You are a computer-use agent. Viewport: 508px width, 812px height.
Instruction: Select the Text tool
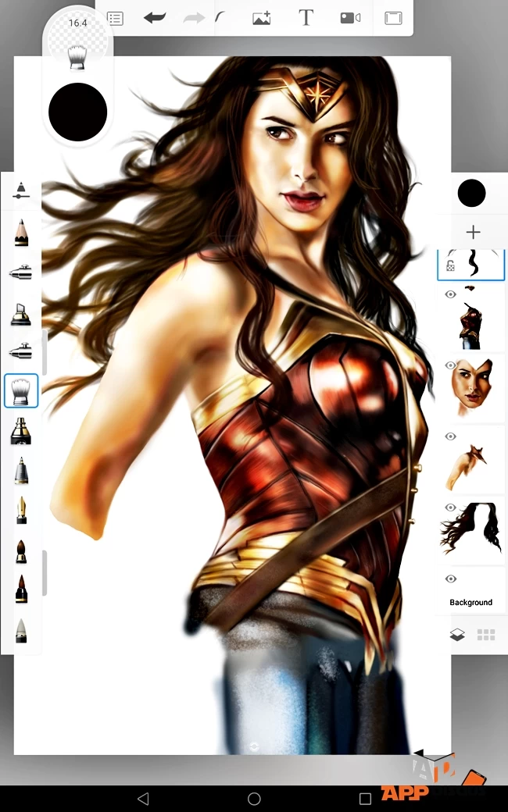[306, 18]
